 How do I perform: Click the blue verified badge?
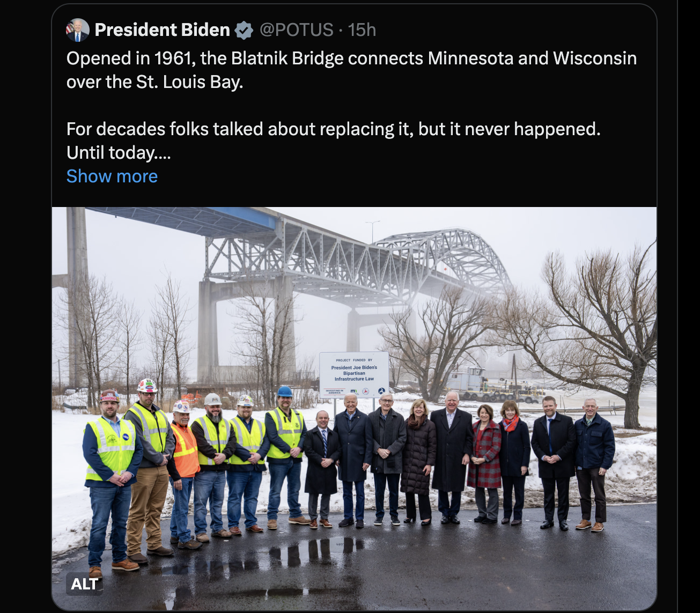(245, 30)
